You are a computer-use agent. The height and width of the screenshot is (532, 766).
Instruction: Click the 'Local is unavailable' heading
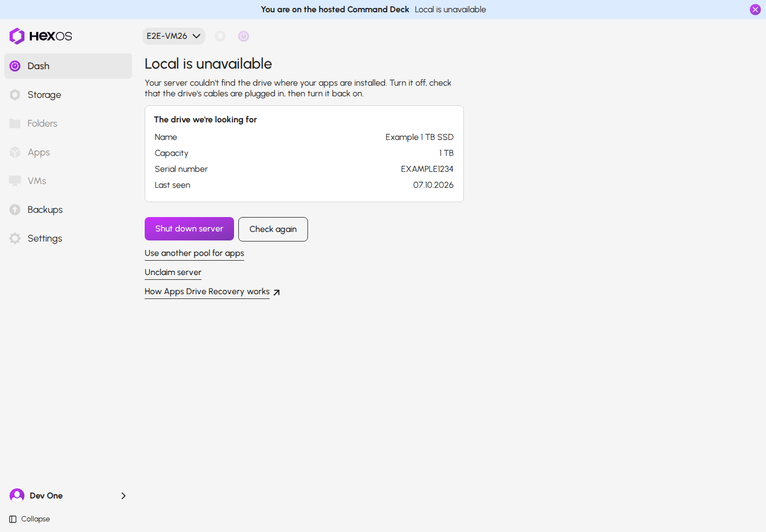point(209,64)
